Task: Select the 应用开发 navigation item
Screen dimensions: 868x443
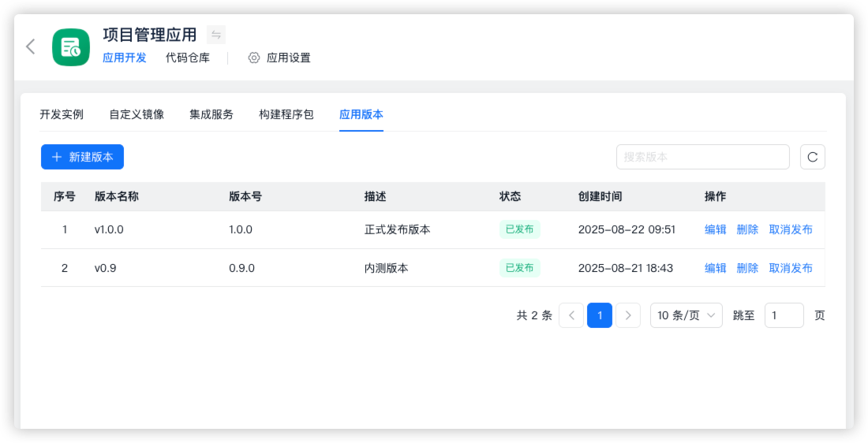Action: point(125,58)
